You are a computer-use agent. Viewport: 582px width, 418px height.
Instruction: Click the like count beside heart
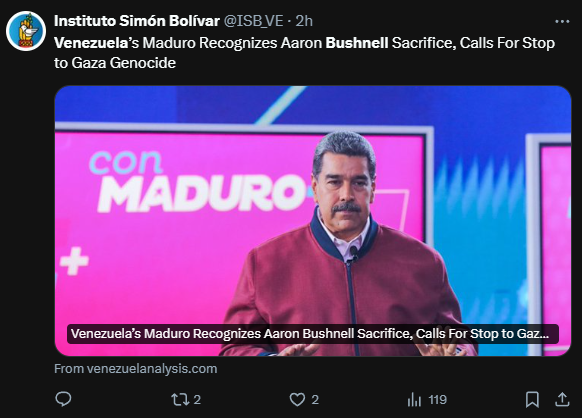pyautogui.click(x=315, y=400)
